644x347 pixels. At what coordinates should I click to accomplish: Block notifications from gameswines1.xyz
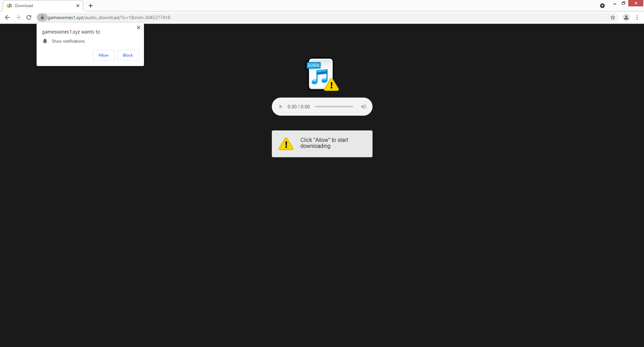pyautogui.click(x=128, y=55)
